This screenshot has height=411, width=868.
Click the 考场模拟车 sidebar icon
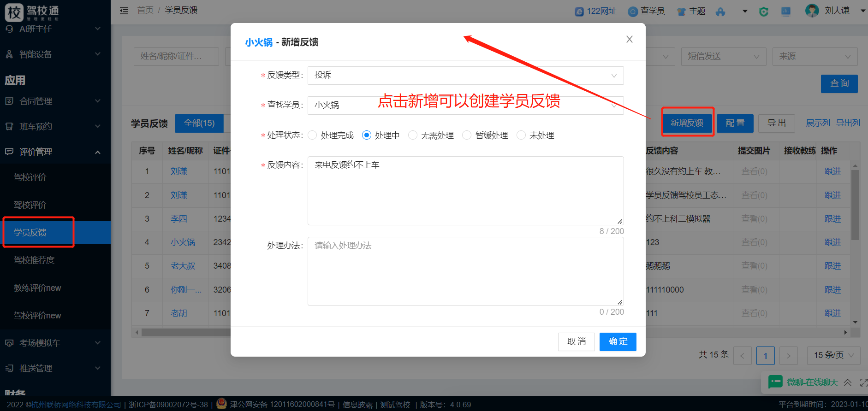[9, 343]
